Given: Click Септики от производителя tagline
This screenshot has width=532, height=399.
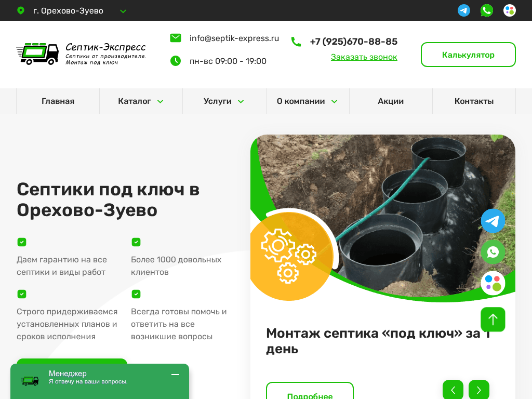Looking at the screenshot, I should tap(105, 56).
